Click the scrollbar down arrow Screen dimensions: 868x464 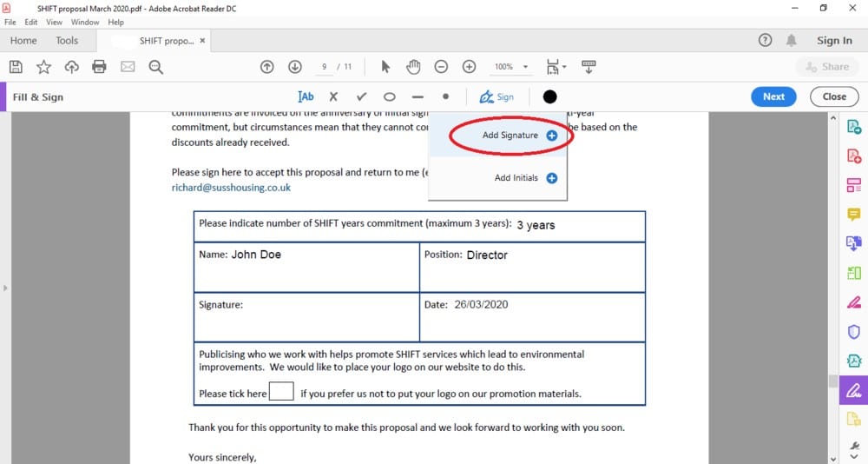click(x=833, y=459)
